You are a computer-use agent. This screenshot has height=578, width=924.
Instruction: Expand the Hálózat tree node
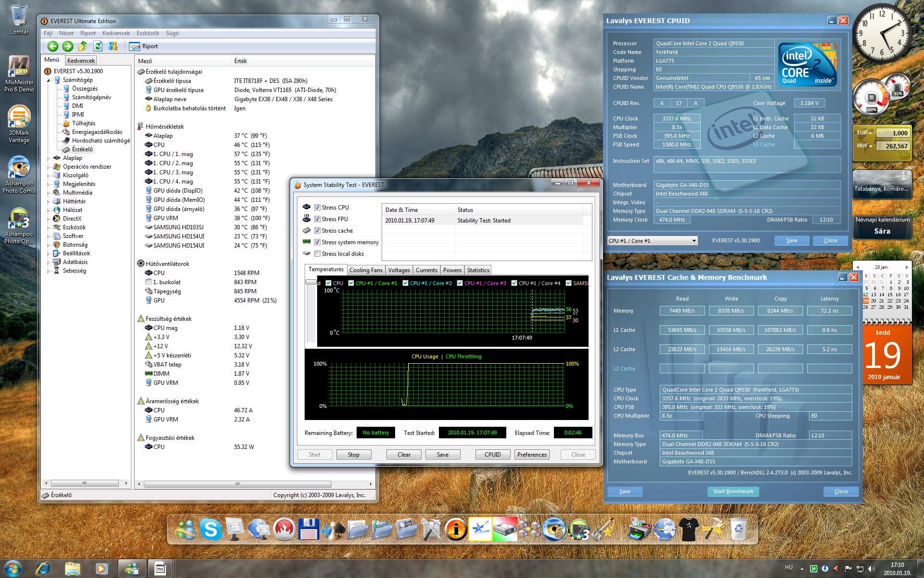tap(48, 210)
